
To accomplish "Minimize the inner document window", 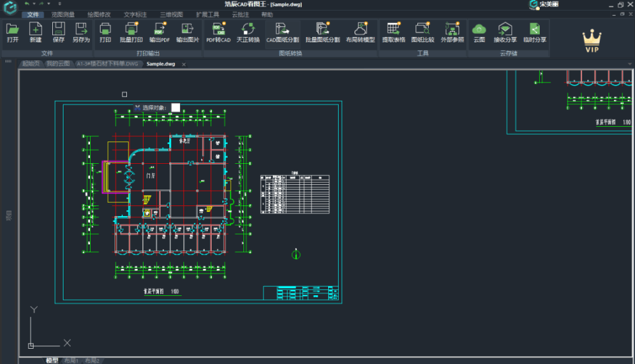I will point(614,15).
